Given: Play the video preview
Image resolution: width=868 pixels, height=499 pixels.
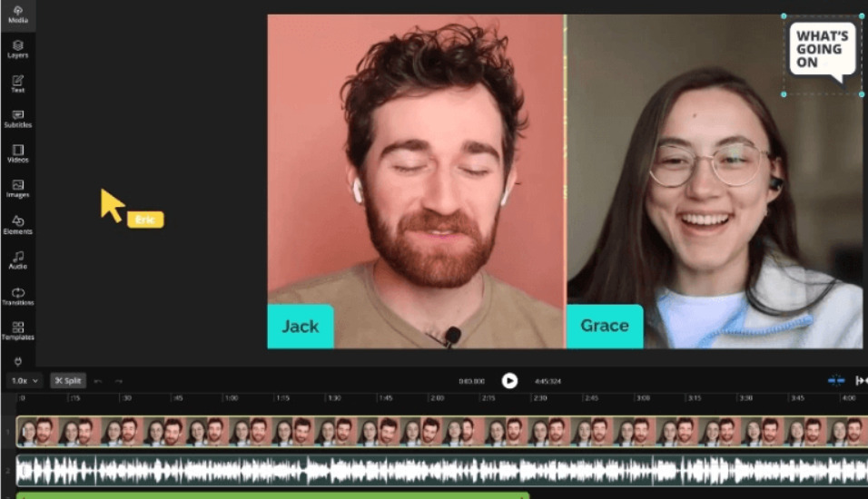Looking at the screenshot, I should point(509,381).
